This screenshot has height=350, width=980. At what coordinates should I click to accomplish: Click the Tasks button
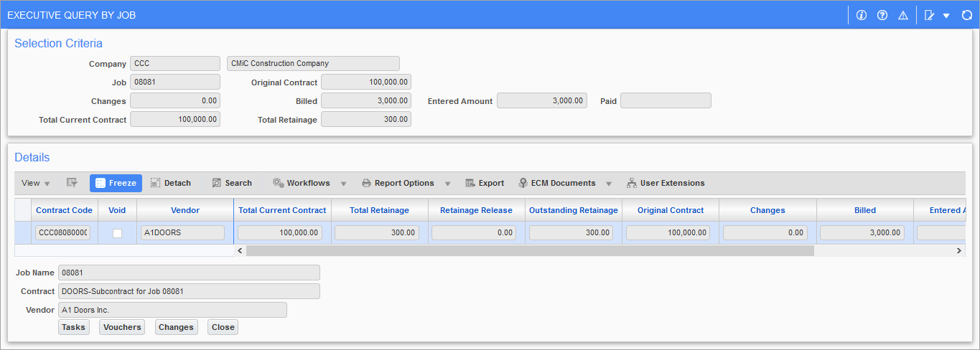[73, 327]
